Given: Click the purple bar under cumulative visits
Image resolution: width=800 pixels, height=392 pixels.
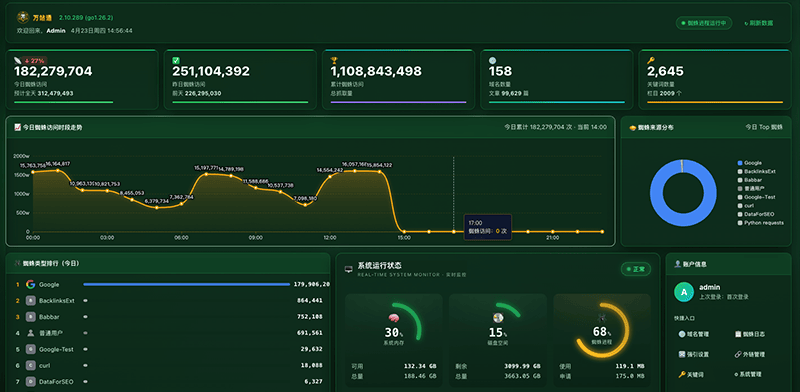Looking at the screenshot, I should (398, 102).
